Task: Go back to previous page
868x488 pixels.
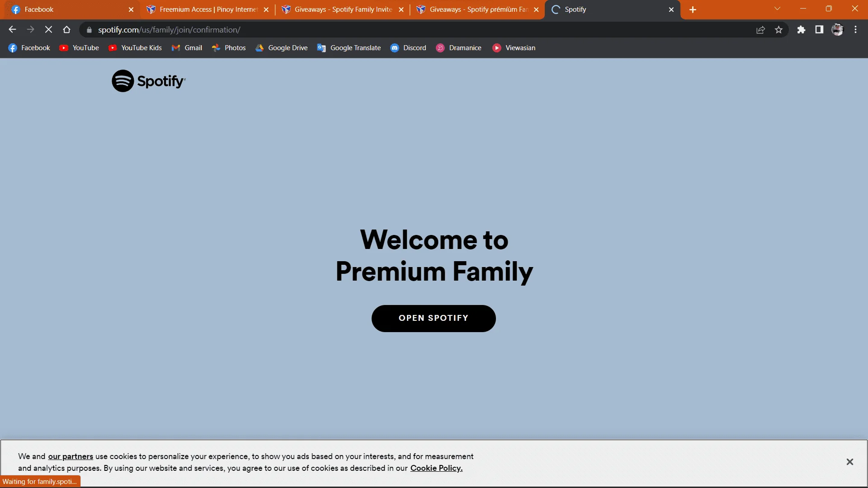Action: (x=12, y=29)
